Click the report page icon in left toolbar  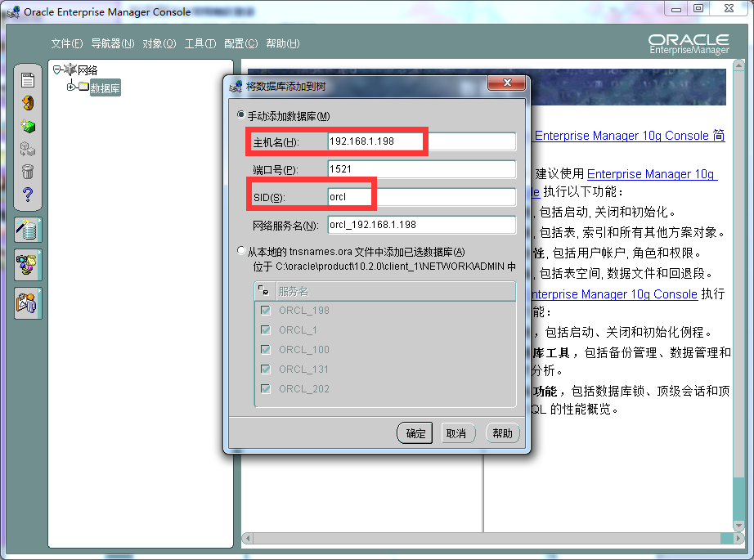point(28,80)
